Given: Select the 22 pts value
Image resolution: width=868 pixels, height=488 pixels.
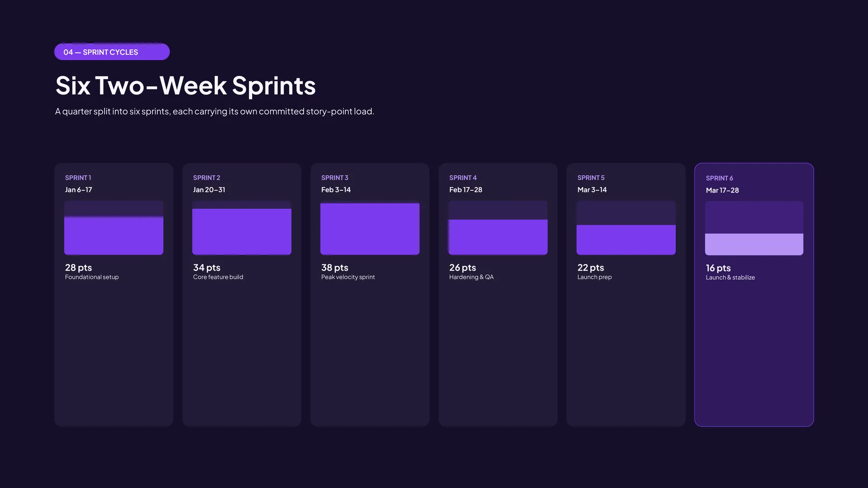Looking at the screenshot, I should coord(590,267).
